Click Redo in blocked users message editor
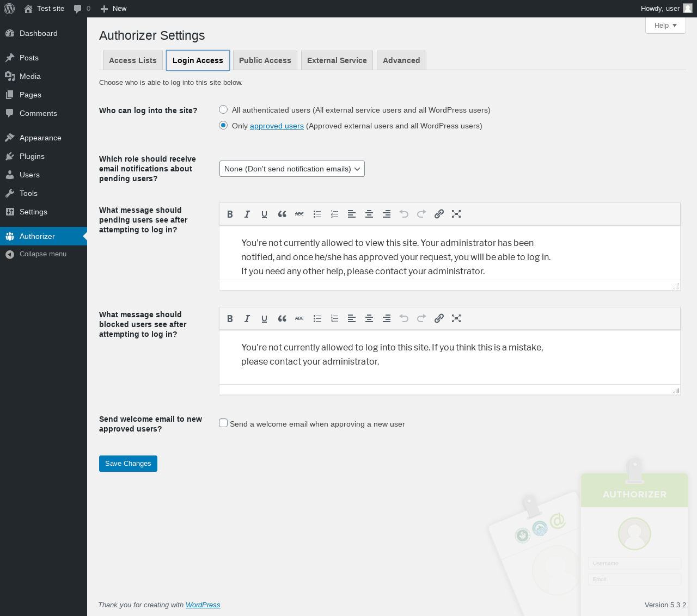The image size is (697, 616). (421, 318)
